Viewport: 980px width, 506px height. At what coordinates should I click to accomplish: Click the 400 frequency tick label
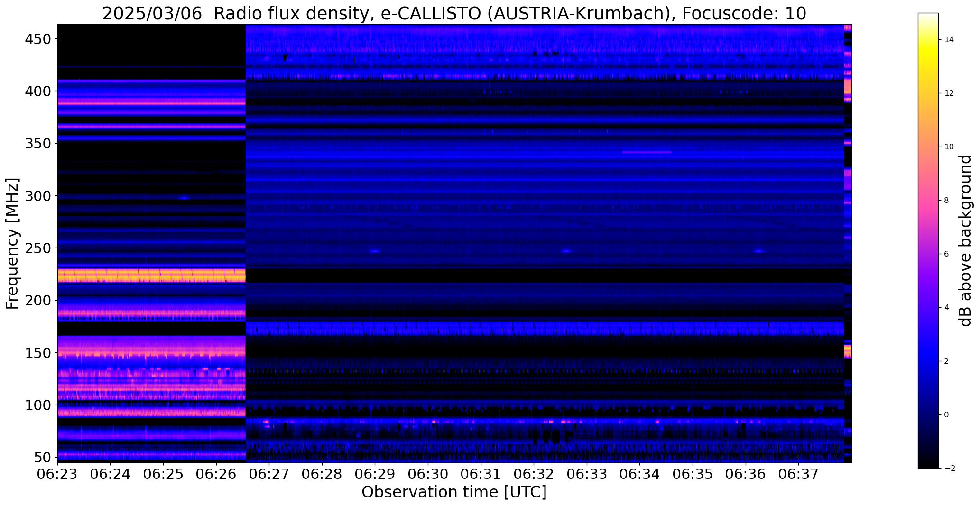click(38, 91)
